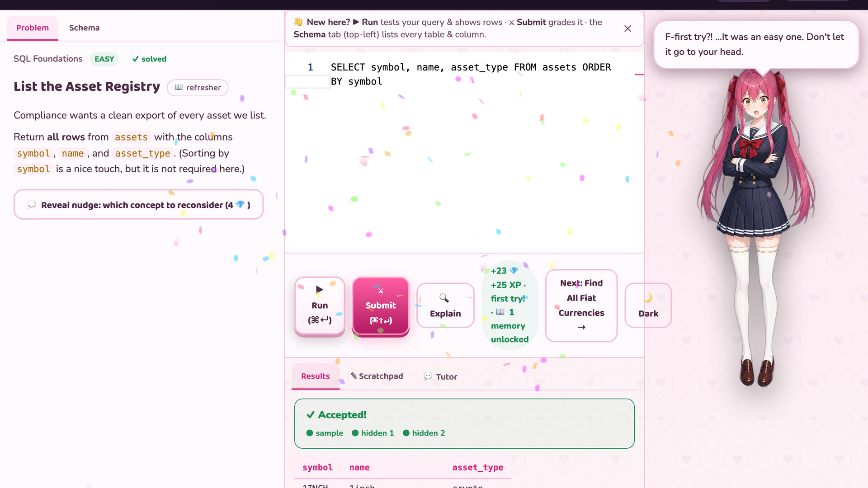Submit the query for grading

tap(381, 306)
